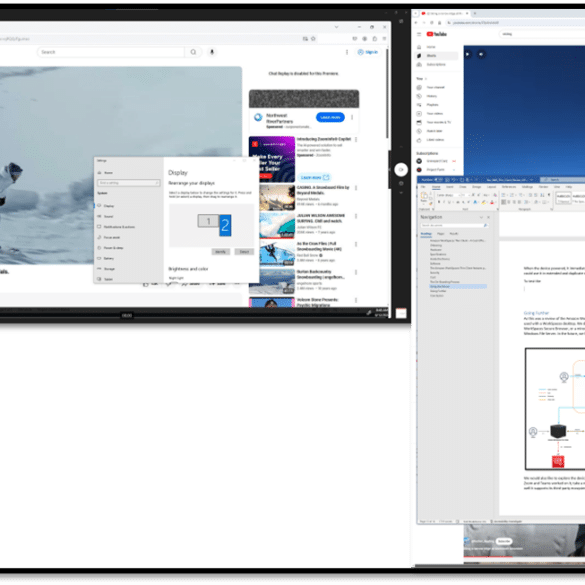Switch to the Review tab in Word
Screen dimensions: 585x585
(x=543, y=187)
